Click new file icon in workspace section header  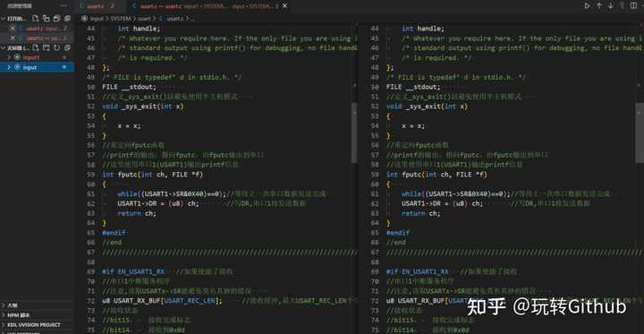click(35, 48)
